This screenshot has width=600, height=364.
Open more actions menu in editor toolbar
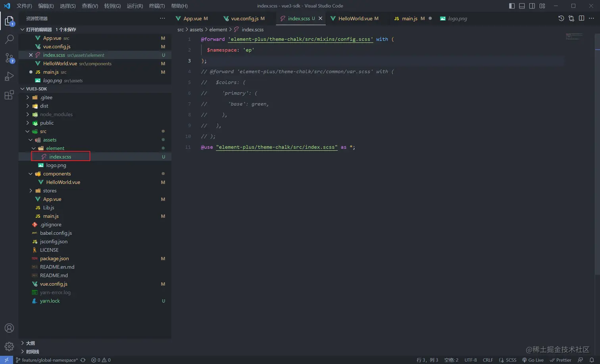coord(591,18)
